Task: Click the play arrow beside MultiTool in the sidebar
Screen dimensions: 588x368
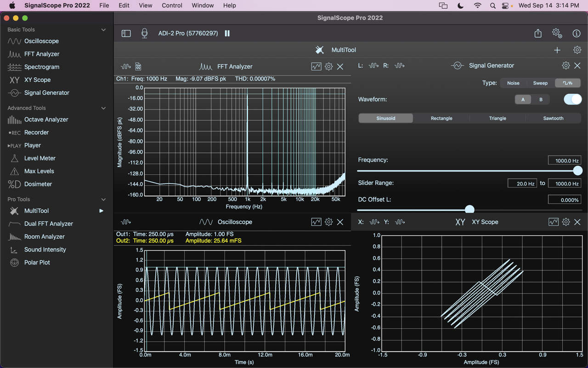Action: tap(102, 211)
